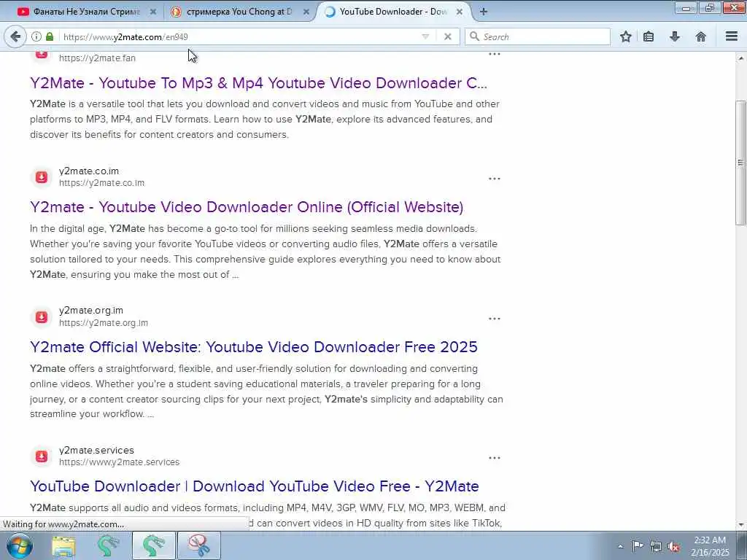Switch to the стримерка You Chong tab
Screen dimensions: 747x560
[239, 12]
